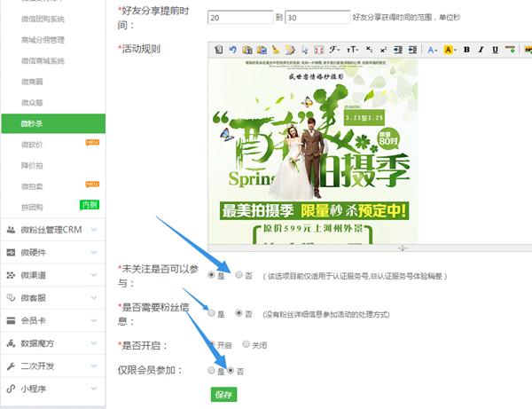Open 微商圈 in sidebar
The height and width of the screenshot is (409, 532).
click(x=32, y=82)
